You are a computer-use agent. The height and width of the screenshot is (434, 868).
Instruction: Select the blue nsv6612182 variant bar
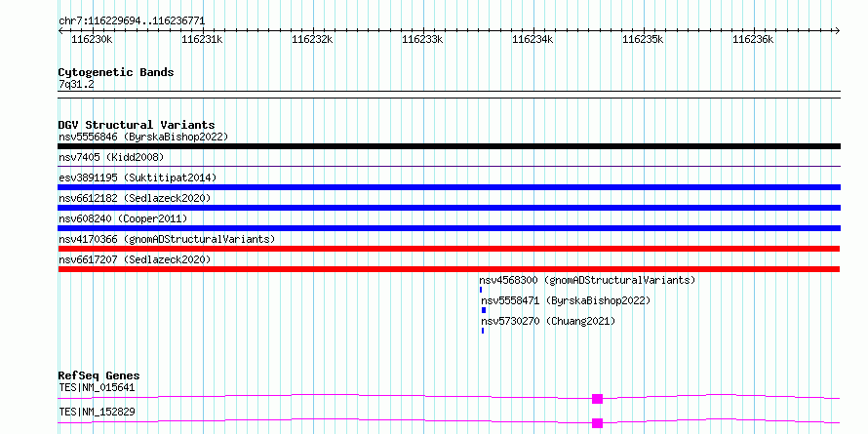[x=449, y=208]
